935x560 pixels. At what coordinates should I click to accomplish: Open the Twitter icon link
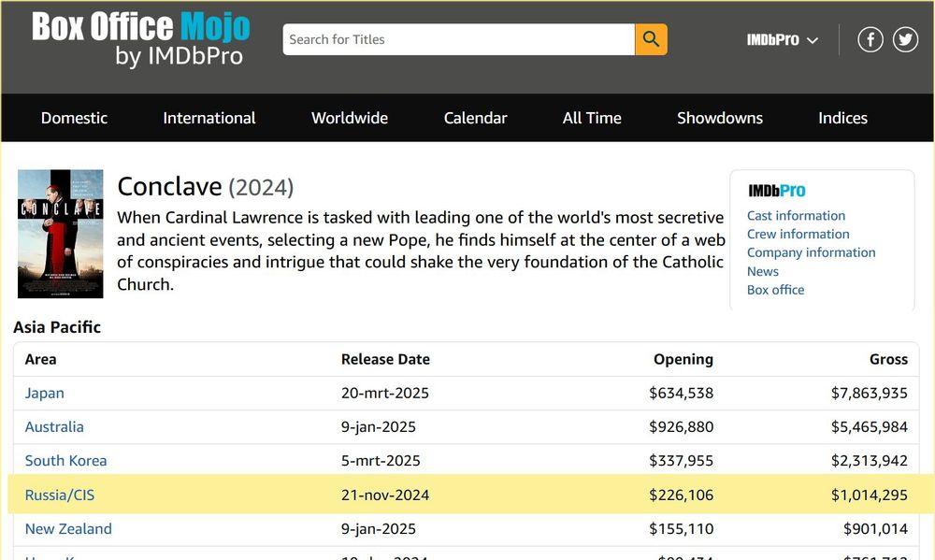[905, 39]
